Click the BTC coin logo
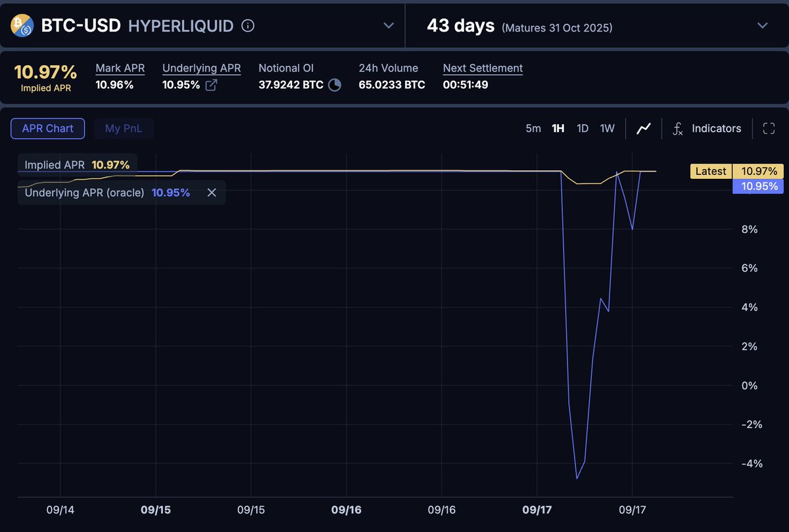 21,26
